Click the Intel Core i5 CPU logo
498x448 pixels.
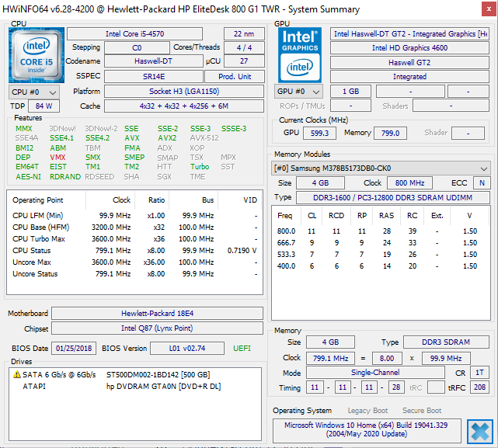(x=37, y=55)
